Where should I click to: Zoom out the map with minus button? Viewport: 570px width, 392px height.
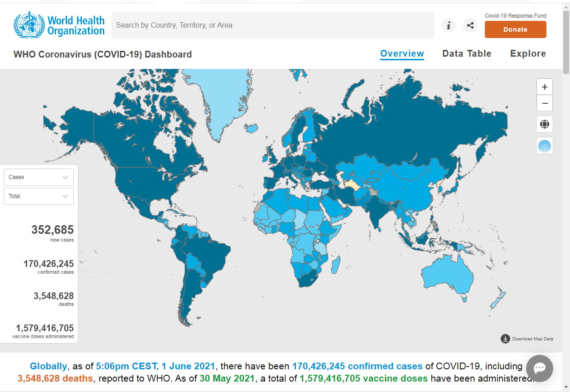(x=545, y=103)
